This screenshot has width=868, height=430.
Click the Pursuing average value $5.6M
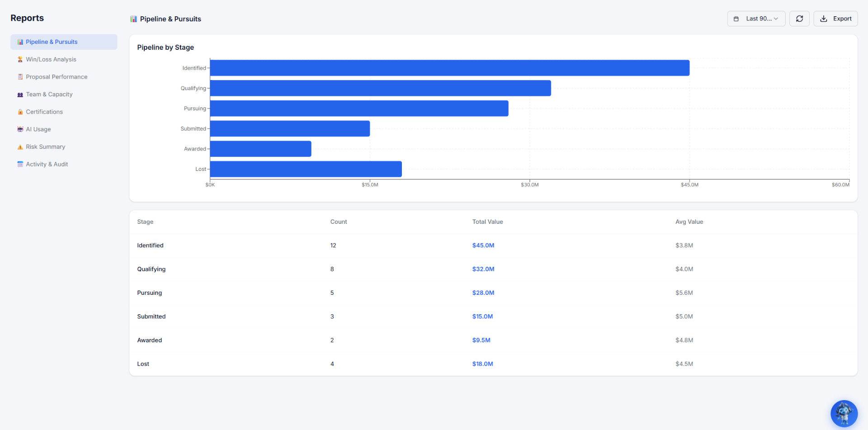pos(684,293)
